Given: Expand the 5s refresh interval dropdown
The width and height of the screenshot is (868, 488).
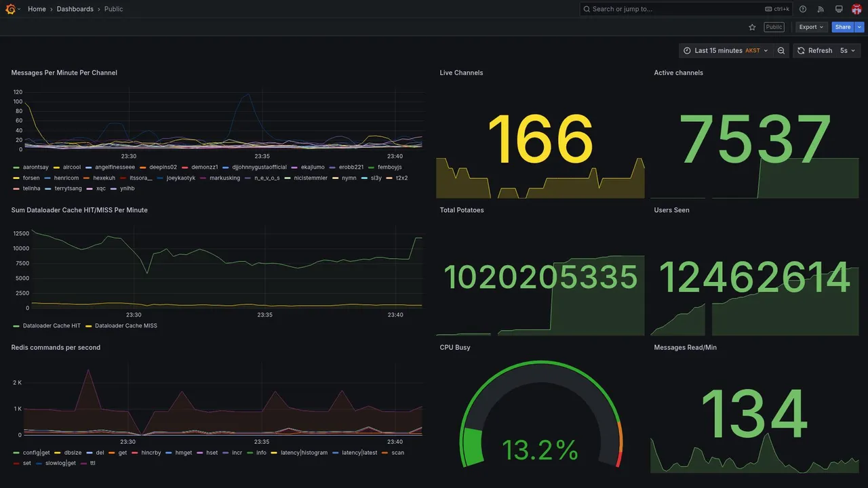Looking at the screenshot, I should point(848,51).
